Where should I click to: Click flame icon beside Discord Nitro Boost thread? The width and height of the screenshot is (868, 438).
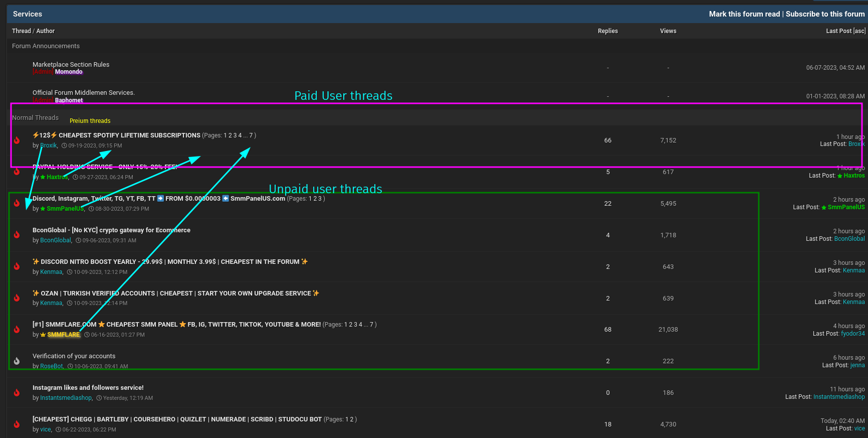(x=17, y=266)
